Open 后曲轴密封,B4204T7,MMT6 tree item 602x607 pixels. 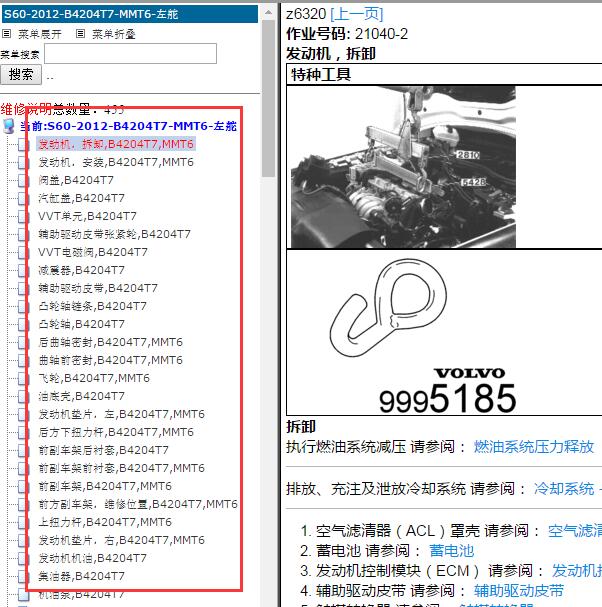click(110, 342)
